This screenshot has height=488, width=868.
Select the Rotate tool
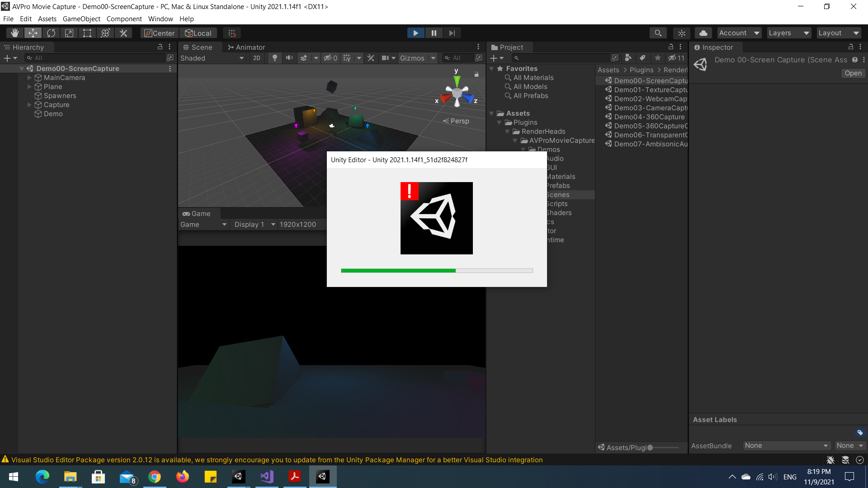pyautogui.click(x=51, y=33)
